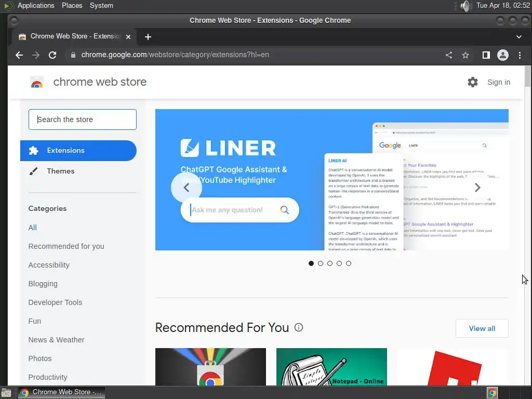Choose the Blogging category
Viewport: 532px width, 399px height.
pyautogui.click(x=43, y=284)
